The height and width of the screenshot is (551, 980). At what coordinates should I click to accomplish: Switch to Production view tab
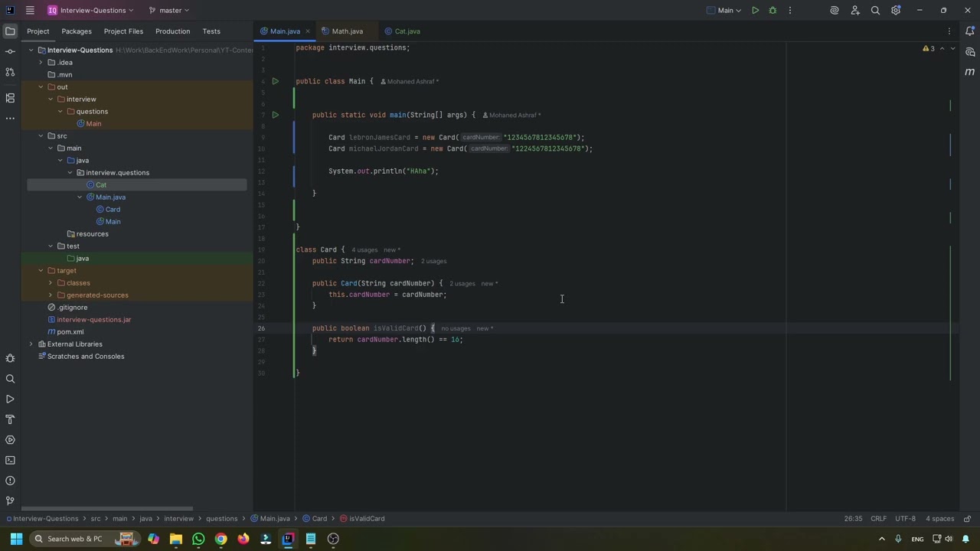[172, 31]
